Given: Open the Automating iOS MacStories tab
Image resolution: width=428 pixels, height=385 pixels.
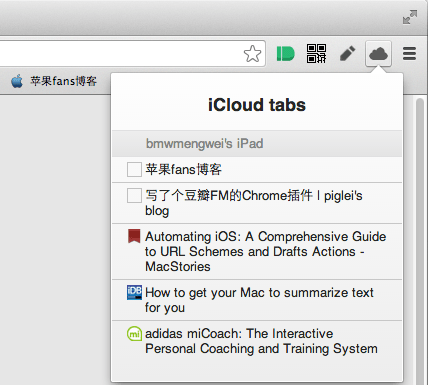Looking at the screenshot, I should pos(257,252).
